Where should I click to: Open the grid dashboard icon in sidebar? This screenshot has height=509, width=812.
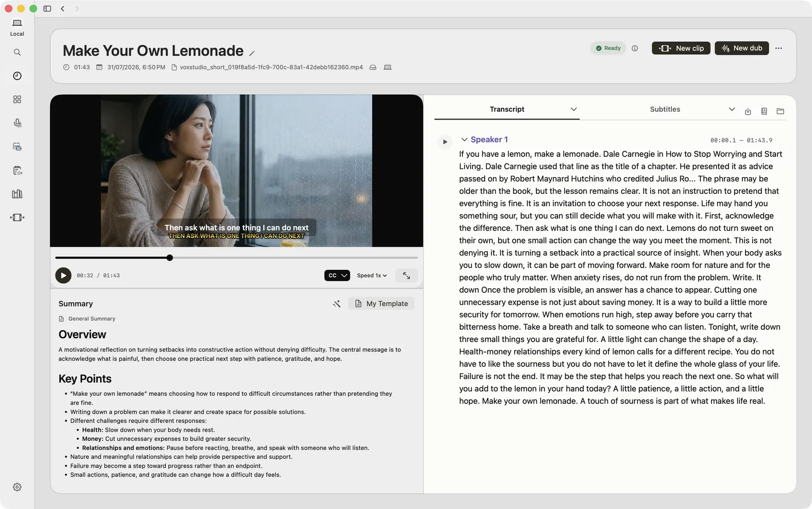(x=17, y=99)
